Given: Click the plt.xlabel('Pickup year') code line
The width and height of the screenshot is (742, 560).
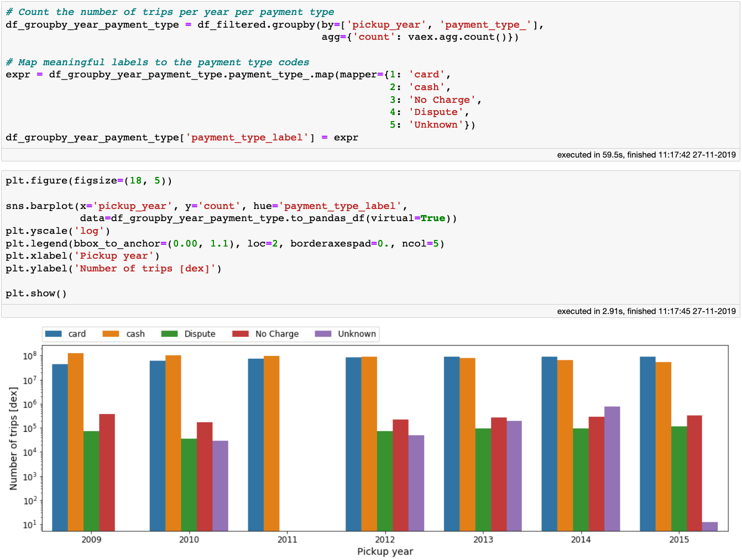Looking at the screenshot, I should click(x=83, y=255).
